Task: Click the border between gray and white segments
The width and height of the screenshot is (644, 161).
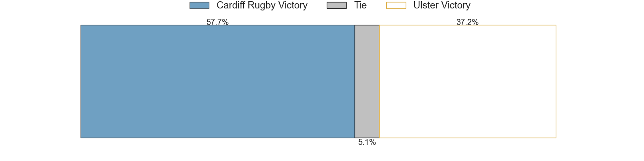Action: (x=379, y=81)
